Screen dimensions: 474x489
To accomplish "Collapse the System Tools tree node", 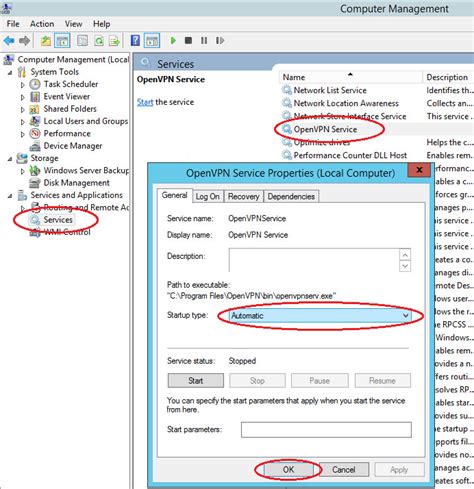I will (10, 72).
